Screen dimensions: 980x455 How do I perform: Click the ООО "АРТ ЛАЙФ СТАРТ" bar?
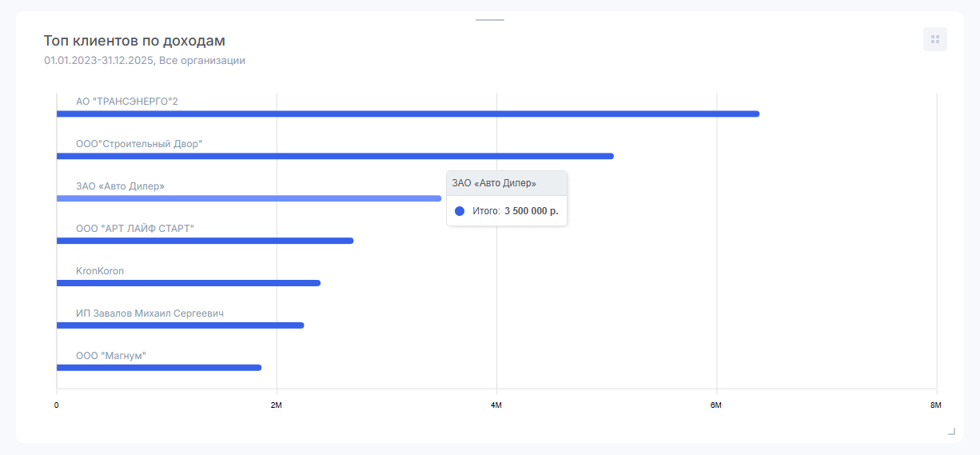205,241
